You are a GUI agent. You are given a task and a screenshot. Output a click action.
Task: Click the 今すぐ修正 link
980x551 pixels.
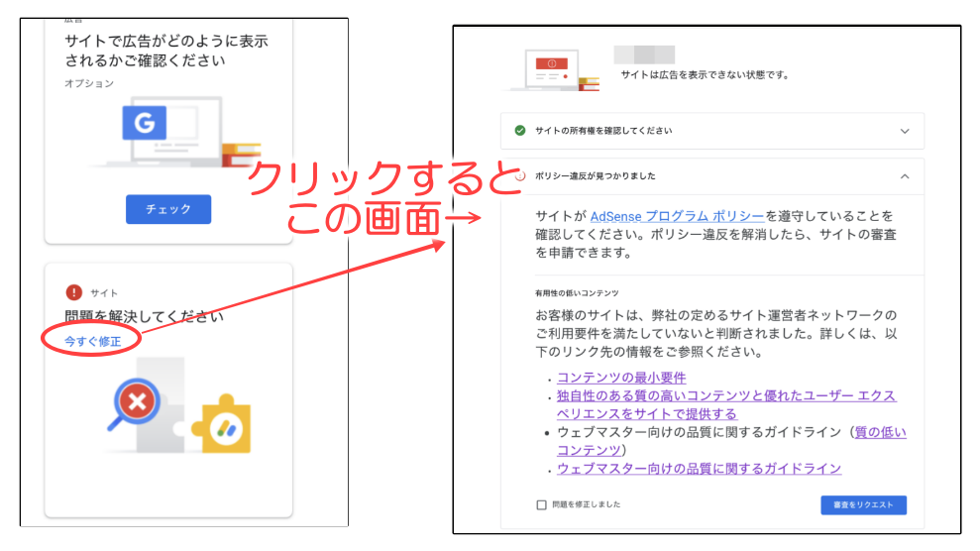click(92, 341)
